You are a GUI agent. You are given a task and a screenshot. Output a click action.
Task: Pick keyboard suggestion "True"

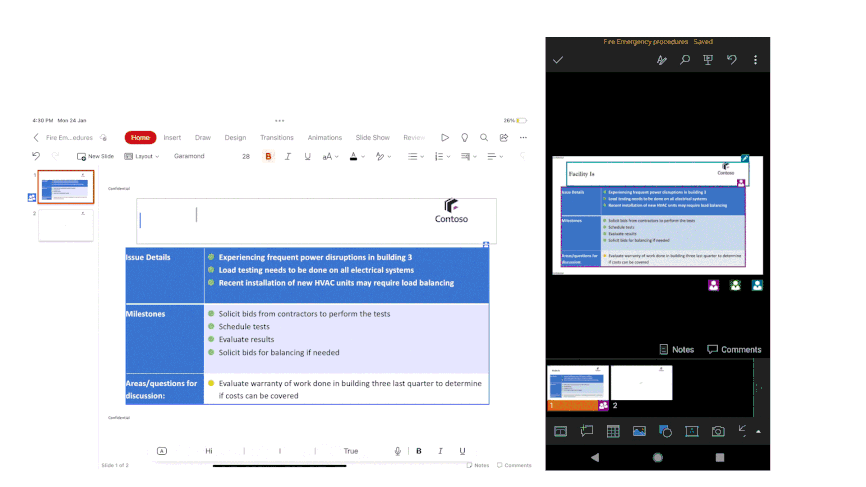click(351, 451)
